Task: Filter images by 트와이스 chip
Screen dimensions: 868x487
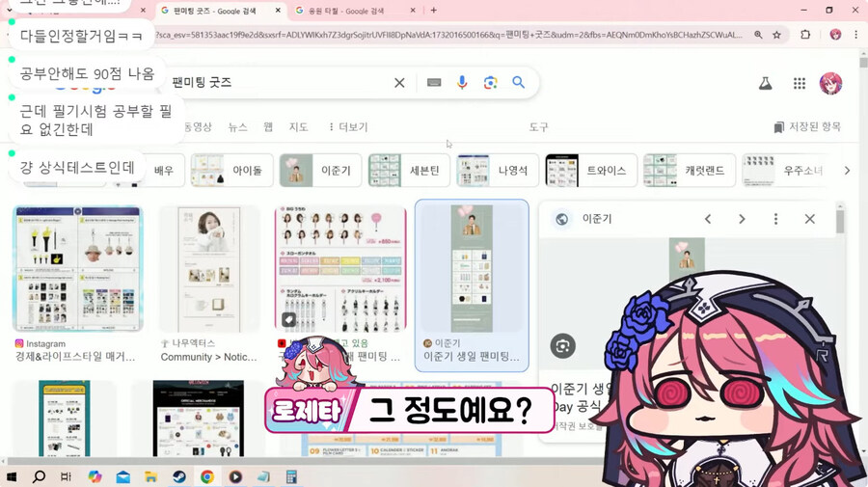Action: (591, 171)
